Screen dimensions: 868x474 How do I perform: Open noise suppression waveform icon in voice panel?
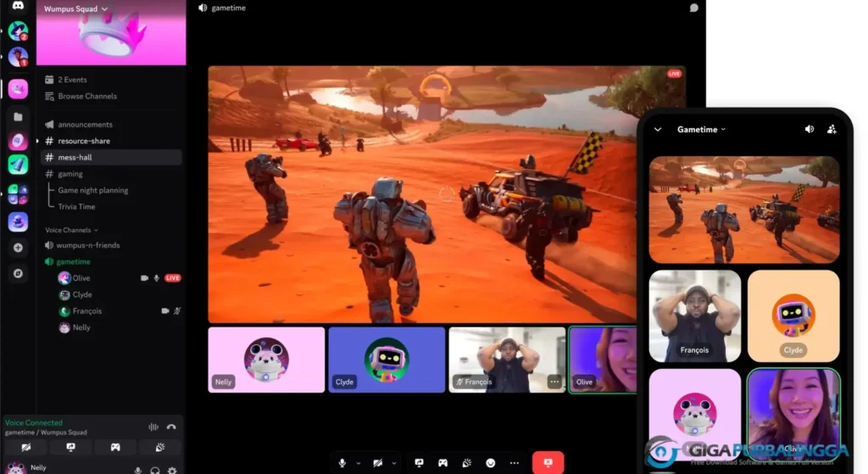153,427
